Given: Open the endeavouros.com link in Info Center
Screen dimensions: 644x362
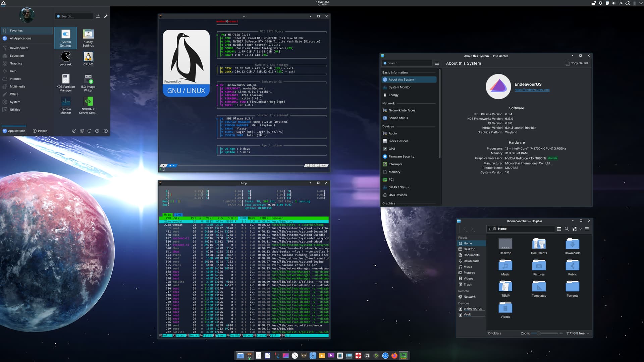Looking at the screenshot, I should [532, 90].
